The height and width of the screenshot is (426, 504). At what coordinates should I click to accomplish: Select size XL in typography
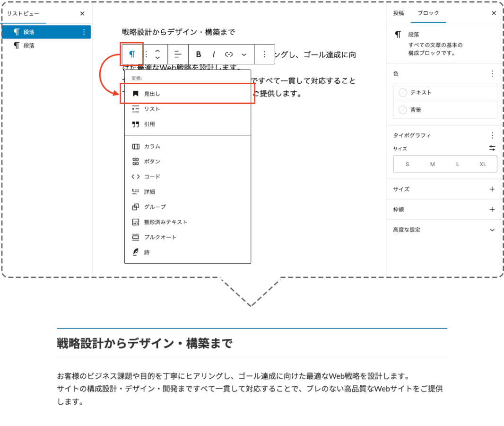click(x=483, y=164)
